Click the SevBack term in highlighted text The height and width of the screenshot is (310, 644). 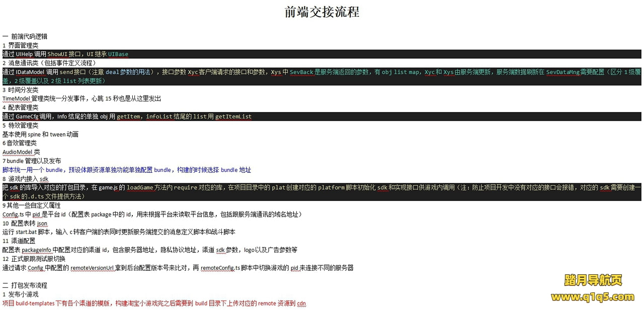(x=301, y=72)
